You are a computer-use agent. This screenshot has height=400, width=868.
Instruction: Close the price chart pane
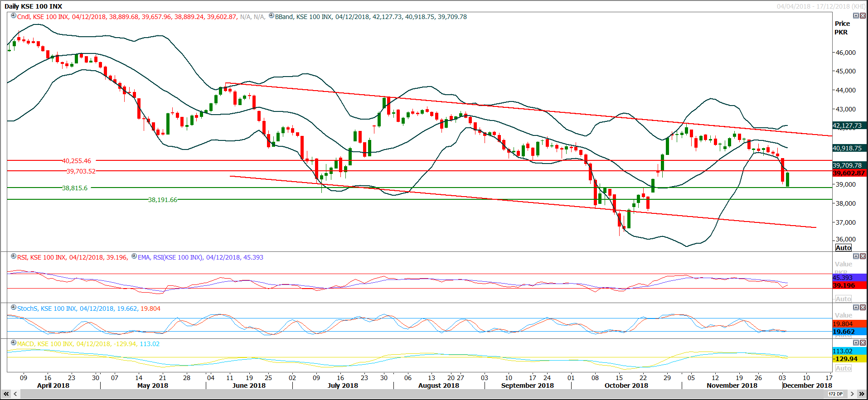click(x=863, y=16)
